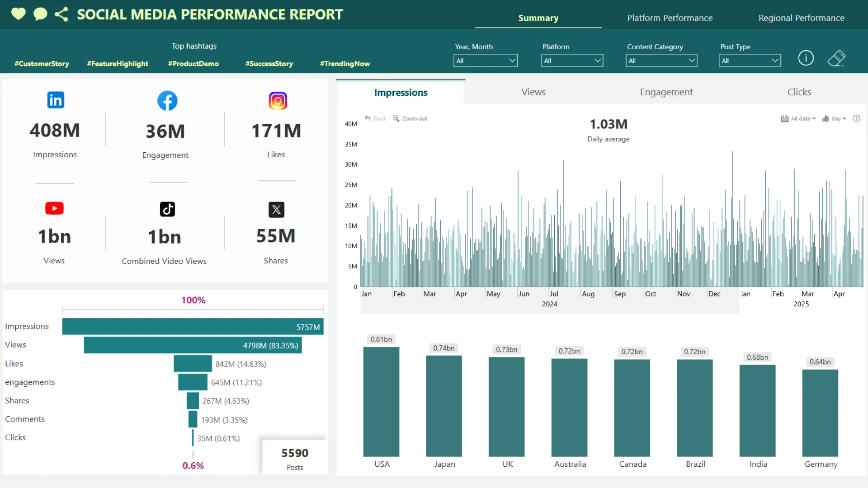Click the 408M Impressions value
The image size is (868, 488).
coord(55,131)
